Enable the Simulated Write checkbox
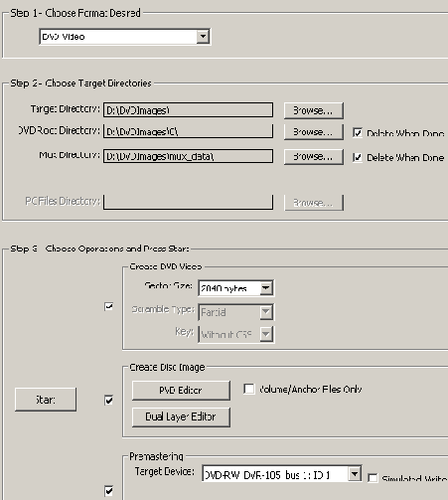This screenshot has width=448, height=500. 373,478
